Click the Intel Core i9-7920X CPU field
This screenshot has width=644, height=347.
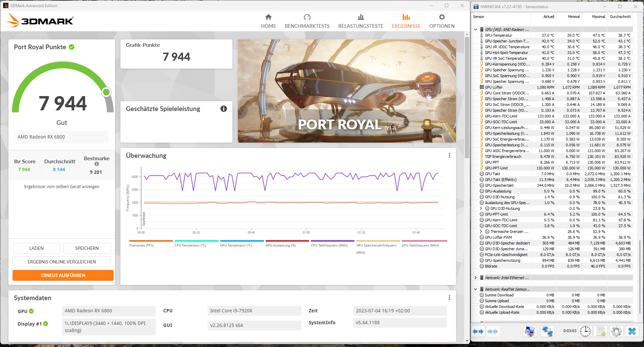254,311
